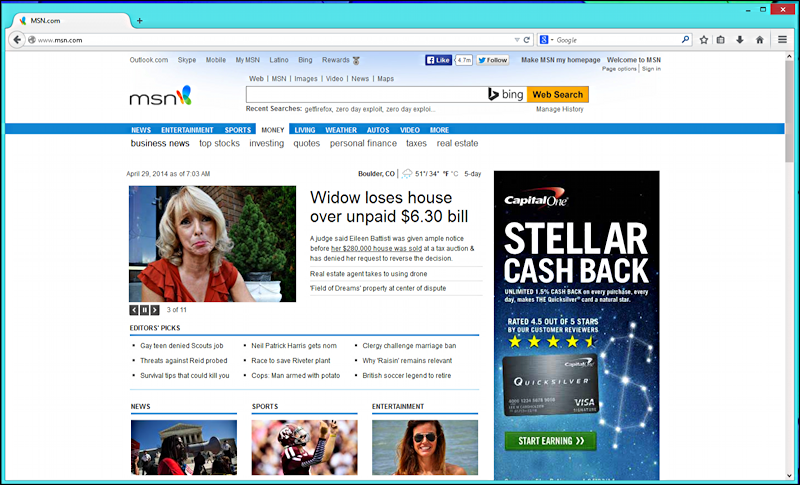Open the downloads arrow icon
800x485 pixels.
click(x=739, y=40)
